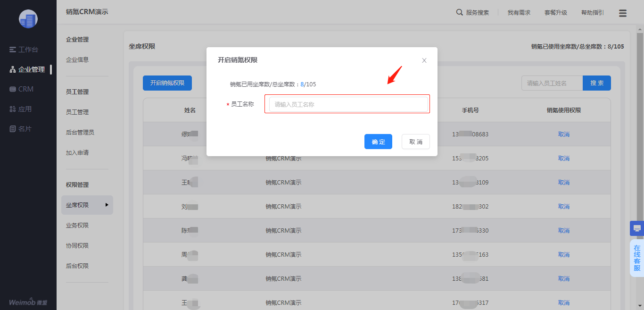Open the CRM sidebar section
644x310 pixels.
coord(22,89)
